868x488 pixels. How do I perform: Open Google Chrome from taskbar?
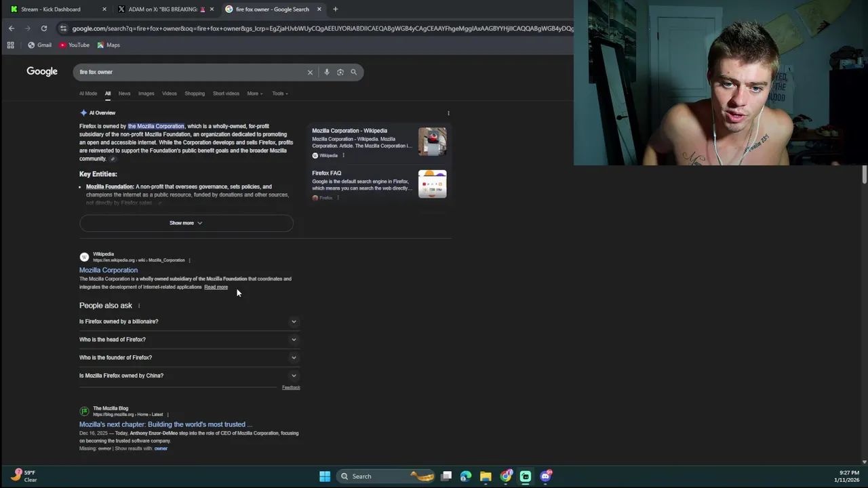506,476
